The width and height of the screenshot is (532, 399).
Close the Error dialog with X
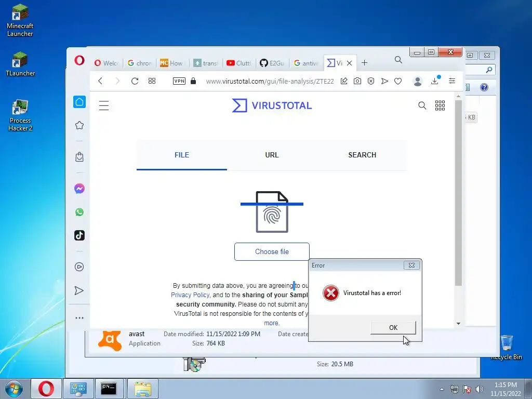[411, 265]
